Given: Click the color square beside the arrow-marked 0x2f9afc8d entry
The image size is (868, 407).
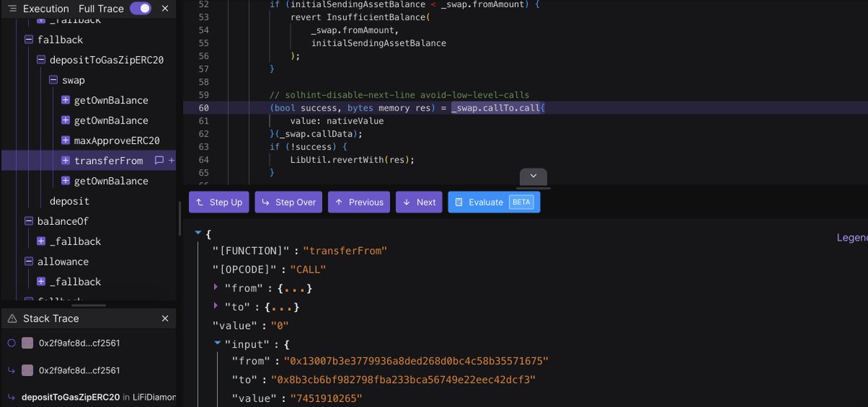Looking at the screenshot, I should 27,370.
